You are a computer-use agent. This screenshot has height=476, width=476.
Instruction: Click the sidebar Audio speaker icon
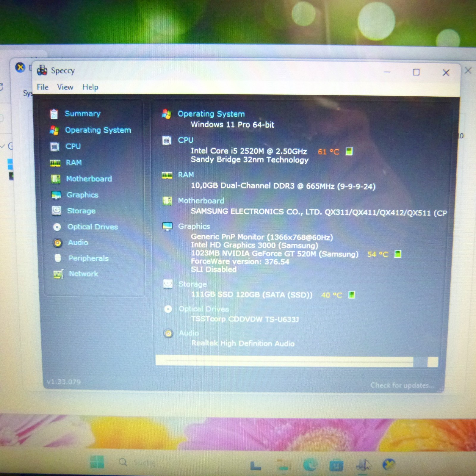[57, 243]
